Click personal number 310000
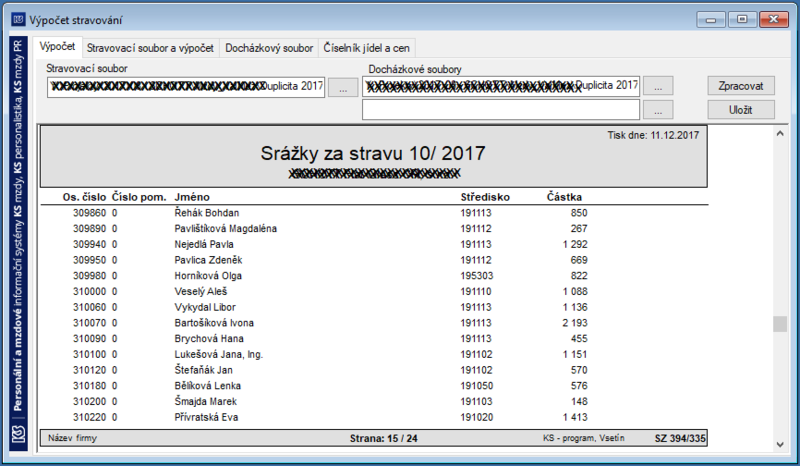Image resolution: width=800 pixels, height=466 pixels. click(x=89, y=291)
